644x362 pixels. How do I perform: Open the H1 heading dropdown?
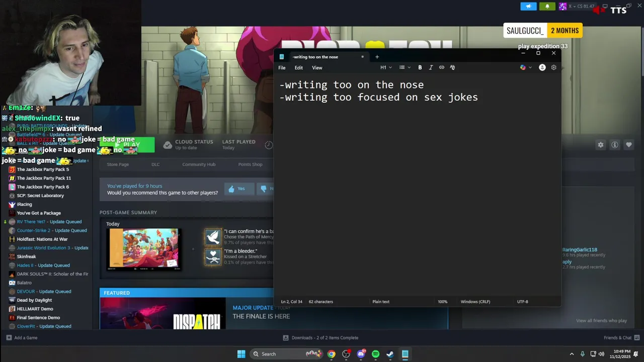386,67
